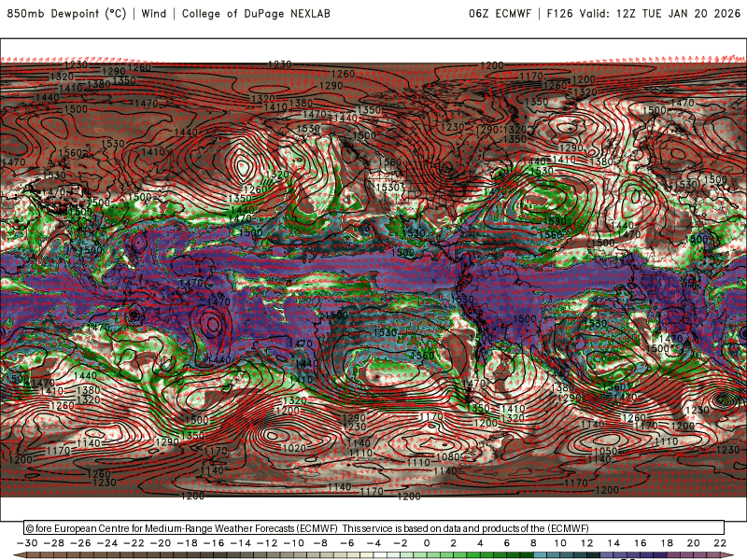
Task: Click the 10 value on the color scale
Action: pyautogui.click(x=559, y=543)
